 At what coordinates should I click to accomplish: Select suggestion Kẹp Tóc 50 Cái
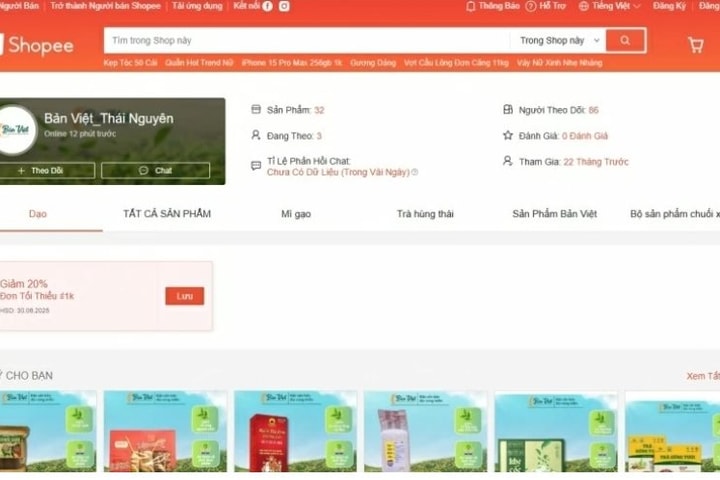[x=130, y=63]
